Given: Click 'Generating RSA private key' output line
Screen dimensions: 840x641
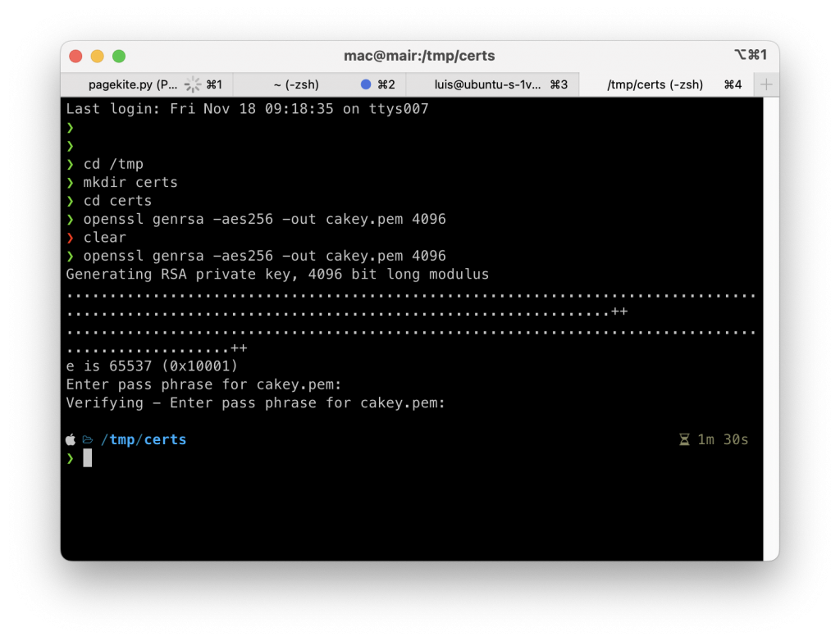Looking at the screenshot, I should pyautogui.click(x=277, y=275).
